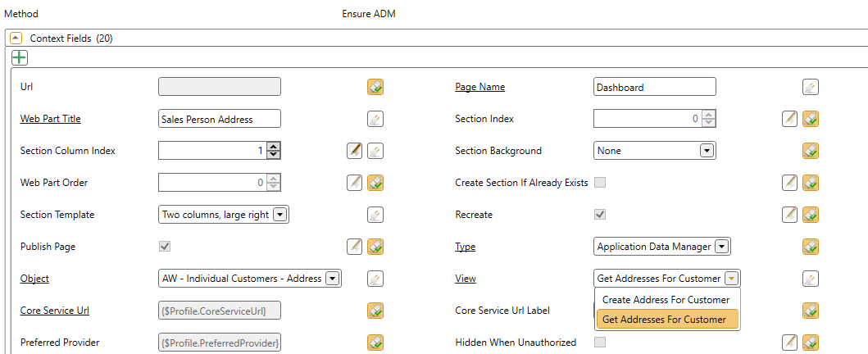Click the eraser icon for Recreate
Image resolution: width=868 pixels, height=354 pixels.
pos(811,215)
